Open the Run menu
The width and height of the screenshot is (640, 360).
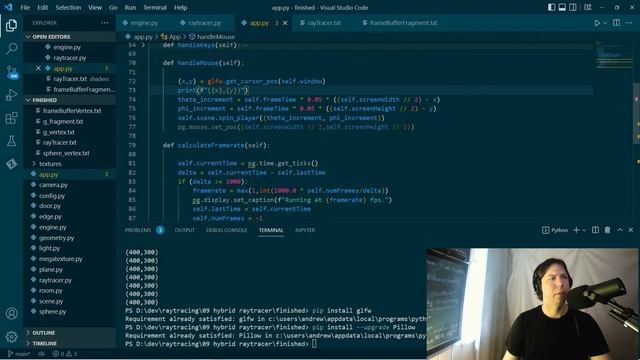point(130,7)
